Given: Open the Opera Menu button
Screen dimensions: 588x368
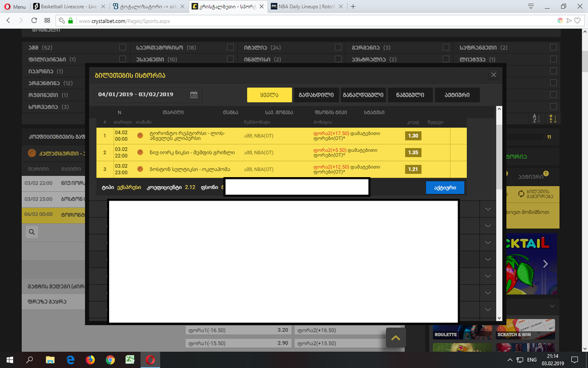Looking at the screenshot, I should (x=14, y=6).
